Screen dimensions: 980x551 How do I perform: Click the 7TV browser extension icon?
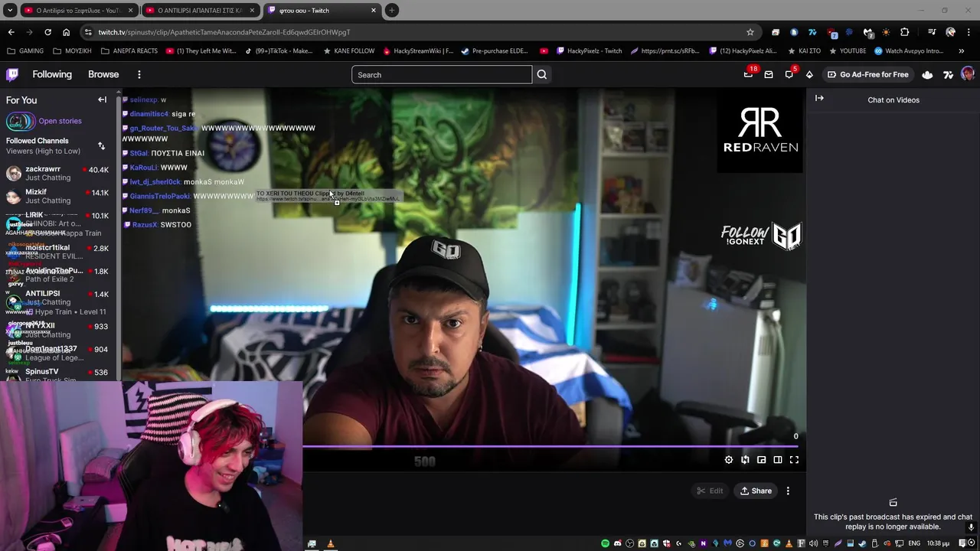(x=812, y=32)
